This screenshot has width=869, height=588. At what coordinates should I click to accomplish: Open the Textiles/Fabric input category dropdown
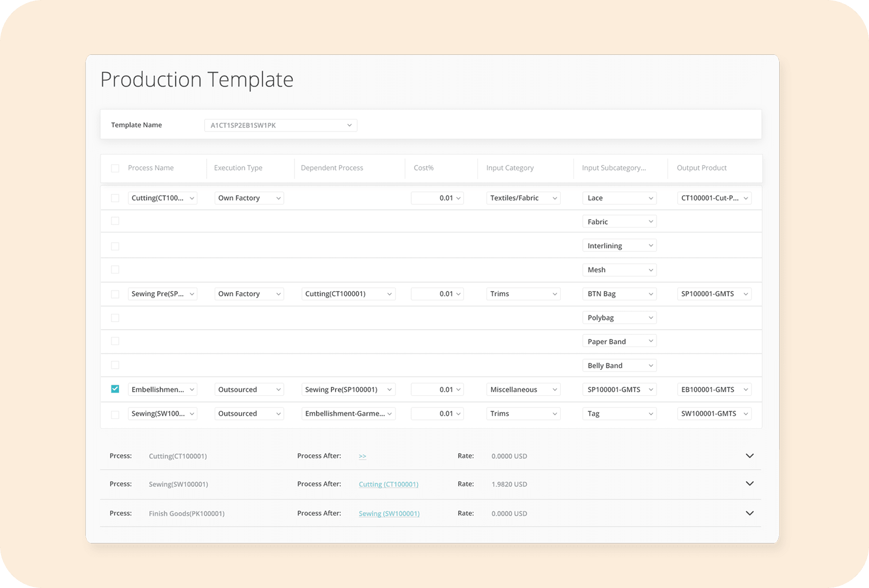523,198
